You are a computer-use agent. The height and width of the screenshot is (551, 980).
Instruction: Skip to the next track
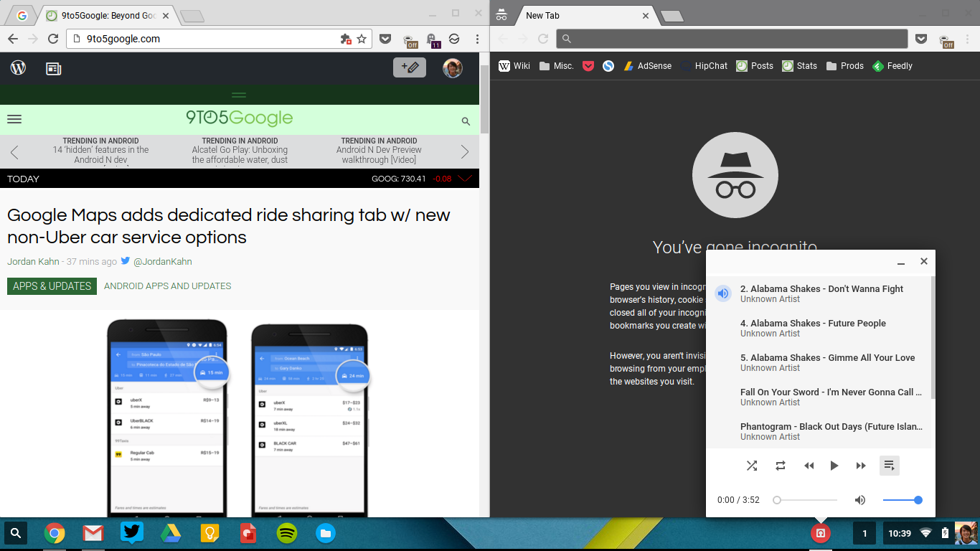pos(861,466)
